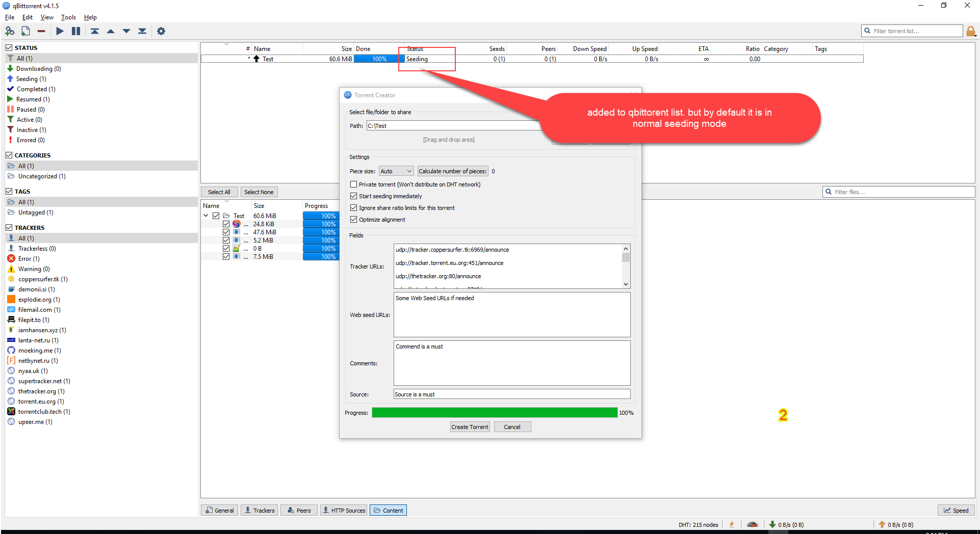
Task: Click the Add torrent file toolbar icon
Action: [25, 31]
